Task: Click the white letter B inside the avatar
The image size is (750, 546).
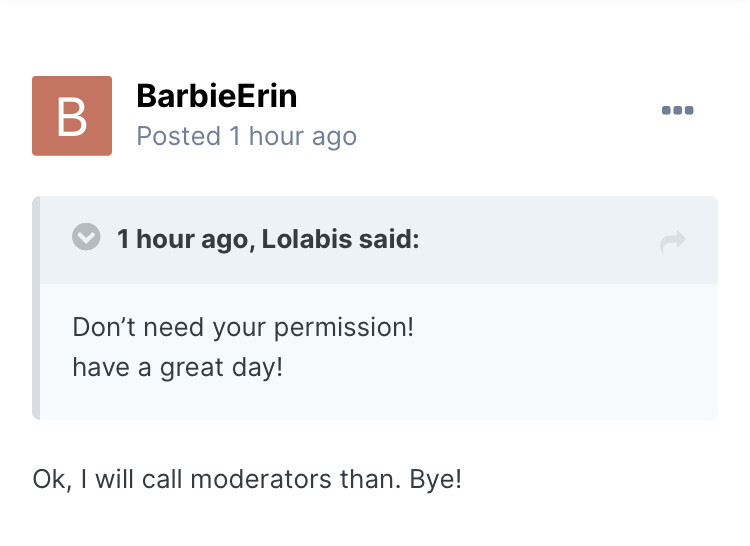Action: [72, 117]
